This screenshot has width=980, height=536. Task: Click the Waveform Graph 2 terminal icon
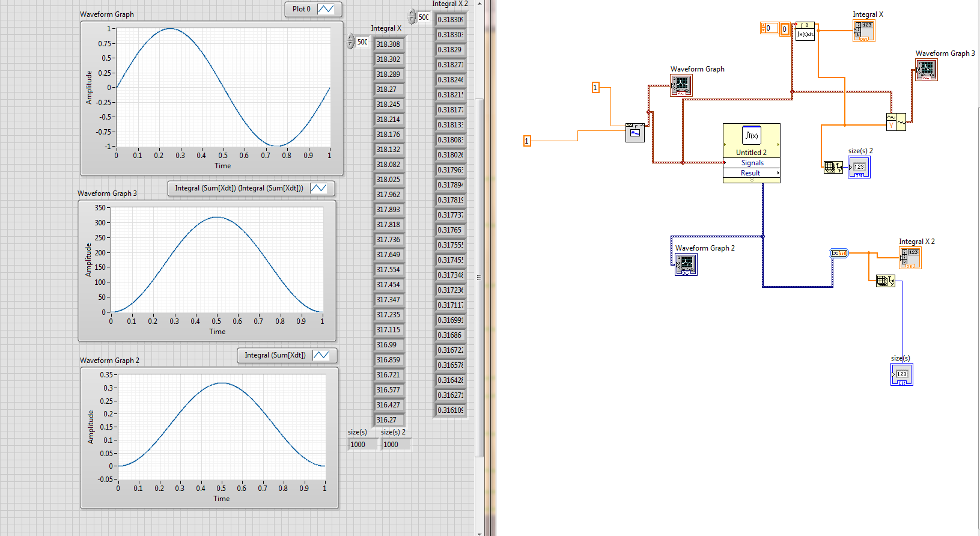(x=686, y=264)
